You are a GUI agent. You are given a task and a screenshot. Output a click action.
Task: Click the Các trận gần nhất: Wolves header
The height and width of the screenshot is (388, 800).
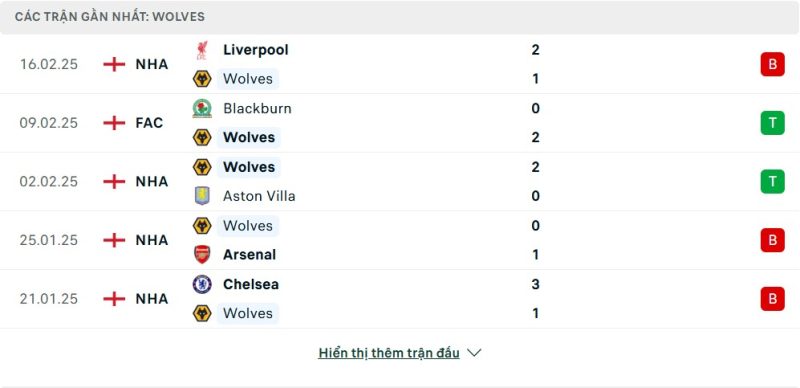(x=110, y=17)
